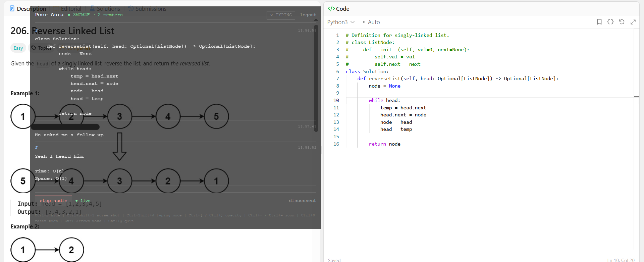Screen dimensions: 644x262
Task: Open the Description tab
Action: tap(28, 9)
